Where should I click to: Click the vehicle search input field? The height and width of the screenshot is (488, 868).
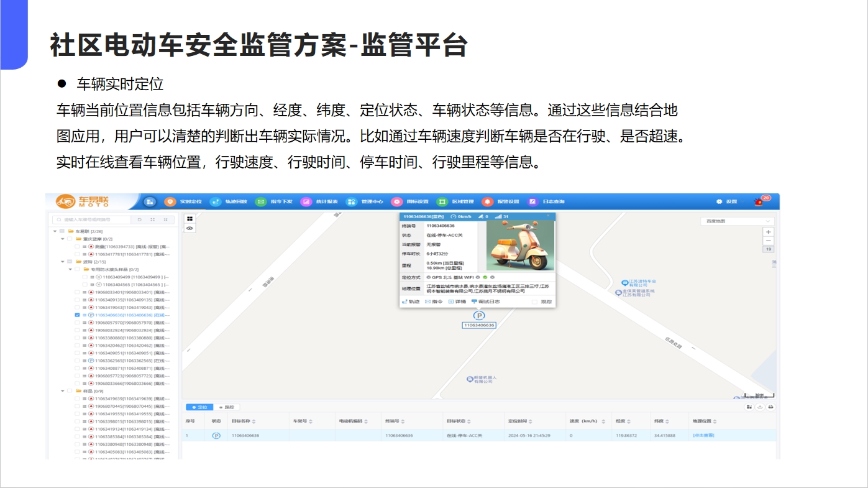tap(91, 219)
